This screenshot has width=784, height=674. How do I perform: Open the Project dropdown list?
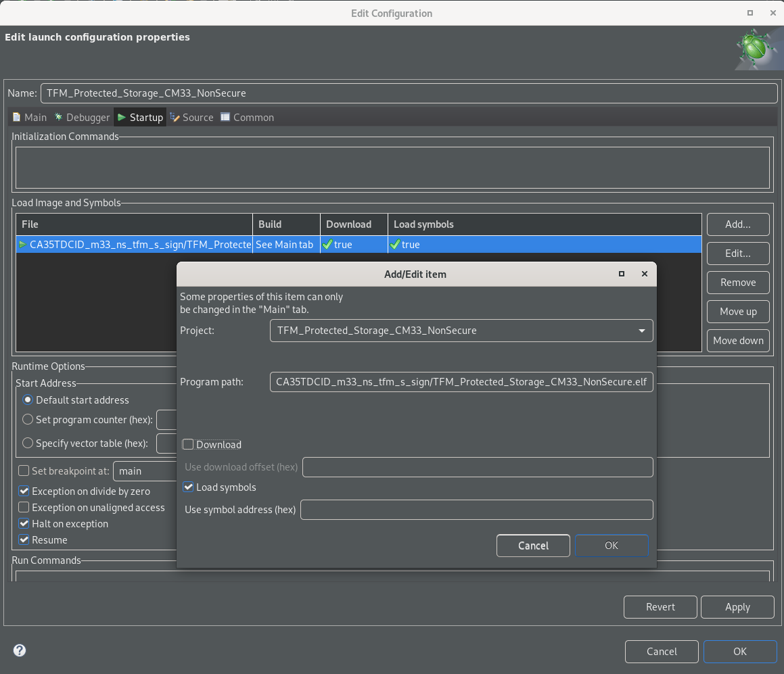(x=461, y=331)
